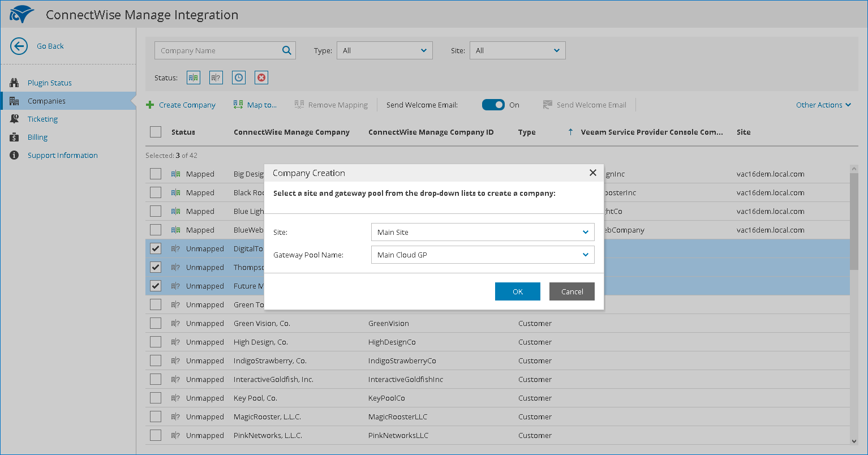Turn off Send Welcome Email toggle
Screen dimensions: 868x455
[x=493, y=105]
